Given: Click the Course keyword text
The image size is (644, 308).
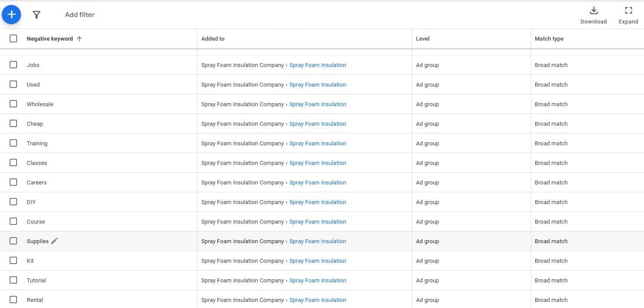Looking at the screenshot, I should tap(36, 222).
